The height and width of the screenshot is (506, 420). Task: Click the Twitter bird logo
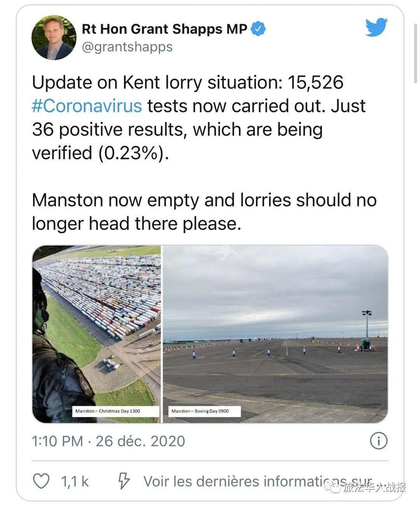376,28
